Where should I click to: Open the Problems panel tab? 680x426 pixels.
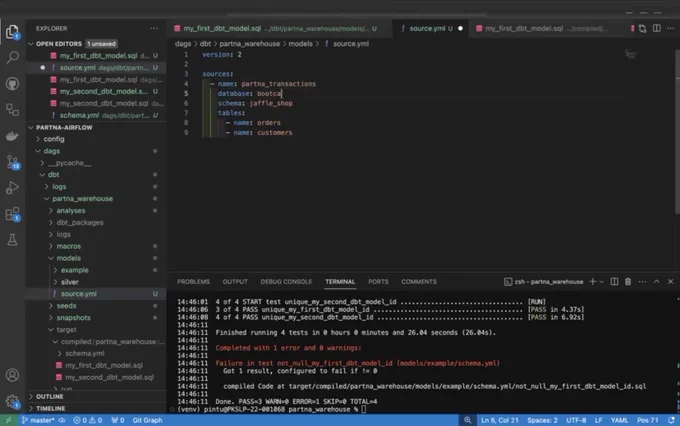pos(193,282)
